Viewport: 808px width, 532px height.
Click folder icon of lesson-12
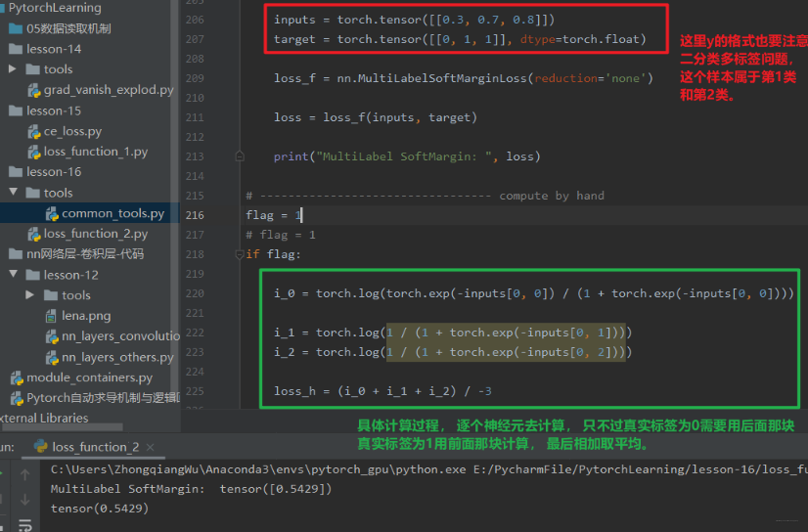tap(33, 275)
